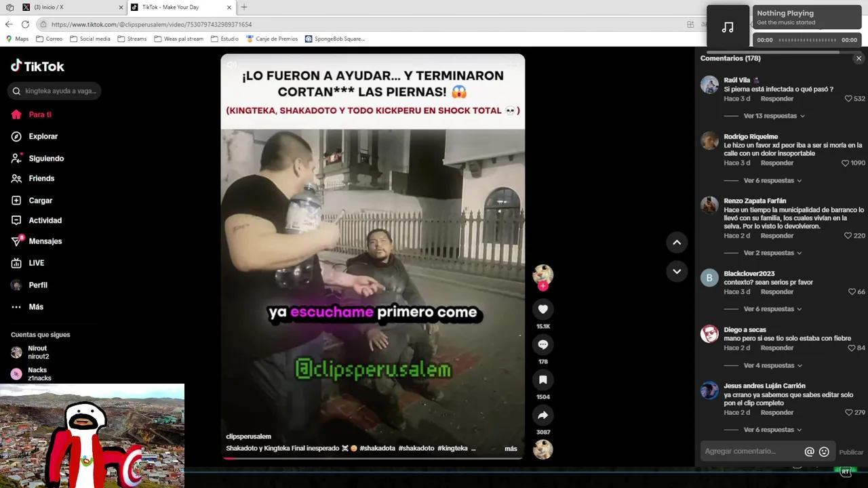Open the emoji picker in comment box
This screenshot has height=488, width=868.
824,451
